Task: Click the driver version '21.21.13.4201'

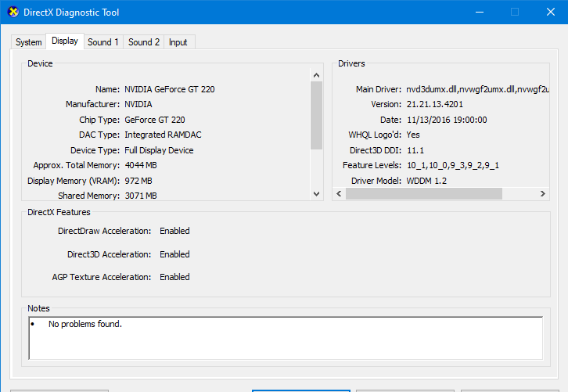Action: [x=435, y=104]
